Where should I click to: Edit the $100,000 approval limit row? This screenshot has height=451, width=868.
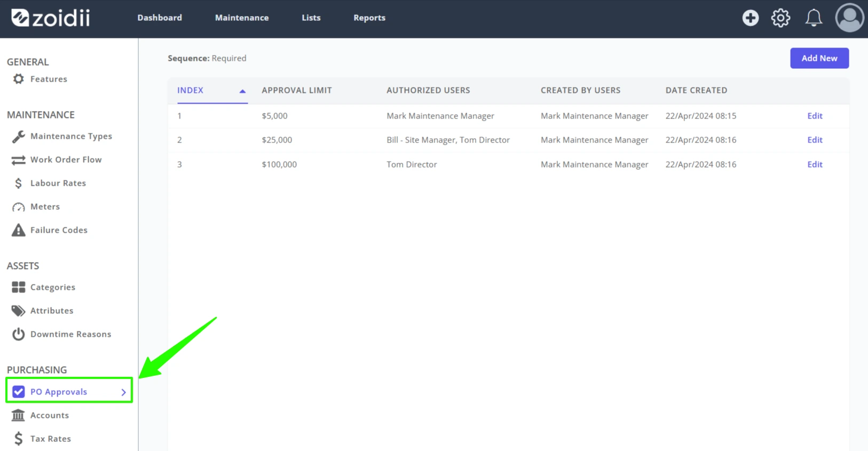[815, 164]
